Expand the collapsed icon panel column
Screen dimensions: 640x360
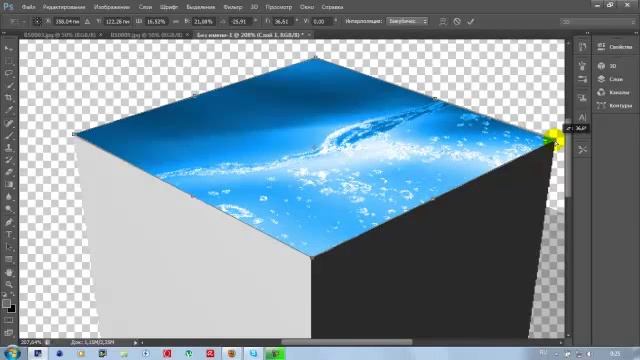587,33
